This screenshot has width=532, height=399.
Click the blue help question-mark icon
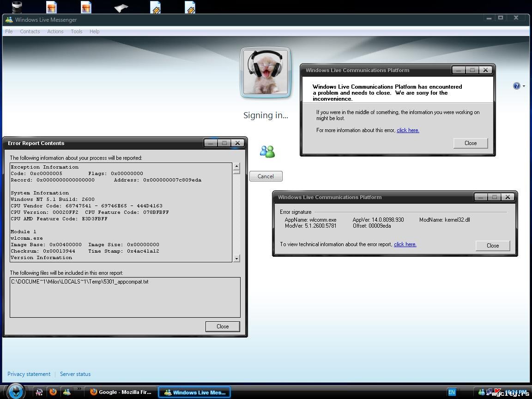pyautogui.click(x=516, y=86)
